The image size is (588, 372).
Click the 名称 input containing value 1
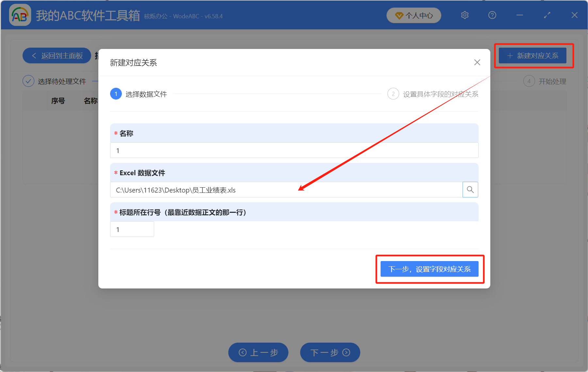click(293, 150)
